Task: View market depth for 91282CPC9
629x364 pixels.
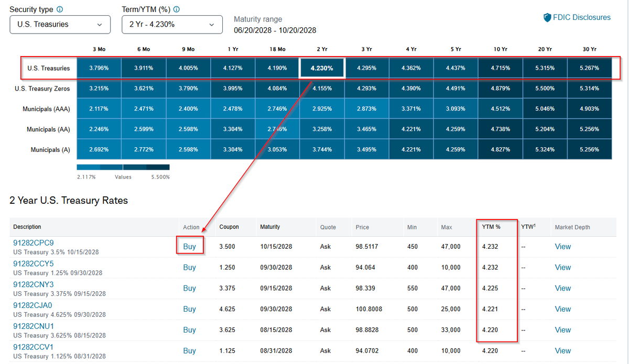Action: click(x=563, y=246)
